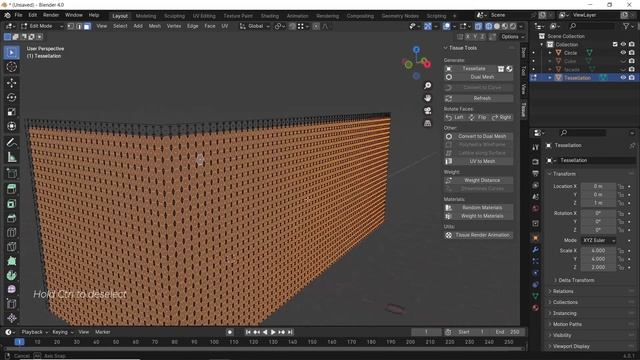Open the Vertex menu

click(174, 26)
